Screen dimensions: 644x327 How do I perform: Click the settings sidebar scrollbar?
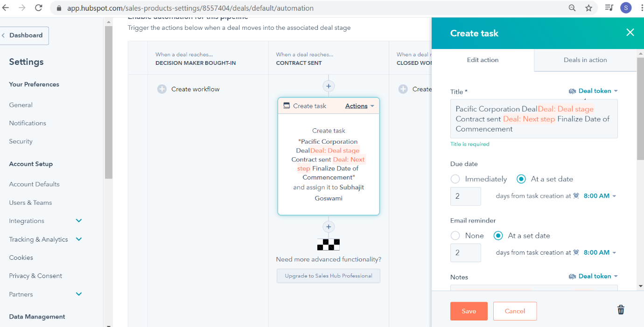coord(108,102)
